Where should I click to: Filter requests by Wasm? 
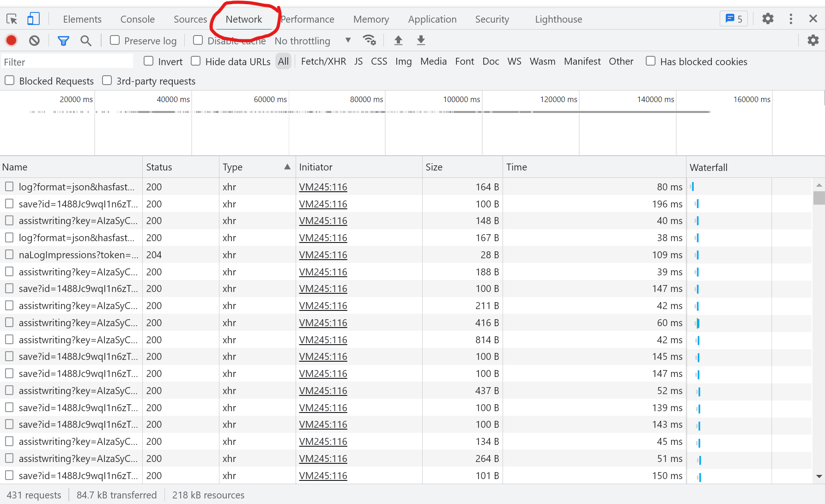[542, 61]
